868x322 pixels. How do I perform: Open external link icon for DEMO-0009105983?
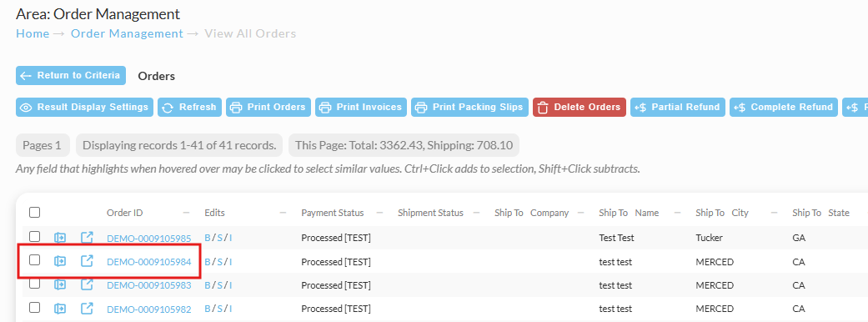tap(87, 284)
